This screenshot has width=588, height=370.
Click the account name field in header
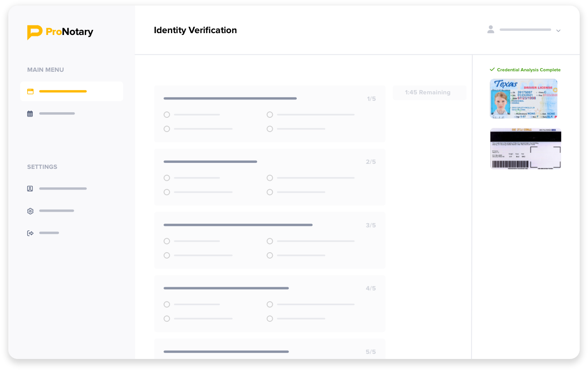(x=525, y=29)
